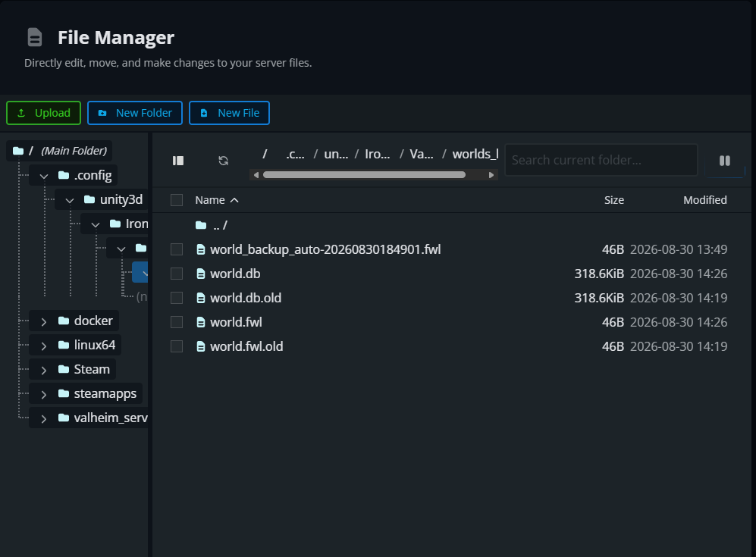The height and width of the screenshot is (557, 756).
Task: Expand the valheim_serv folder
Action: point(44,418)
